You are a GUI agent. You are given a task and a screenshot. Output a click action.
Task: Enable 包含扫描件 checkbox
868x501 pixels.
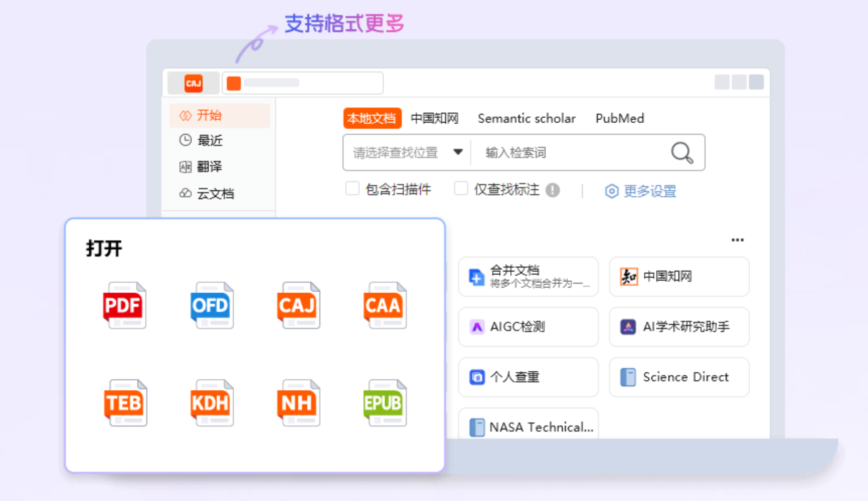(x=353, y=189)
